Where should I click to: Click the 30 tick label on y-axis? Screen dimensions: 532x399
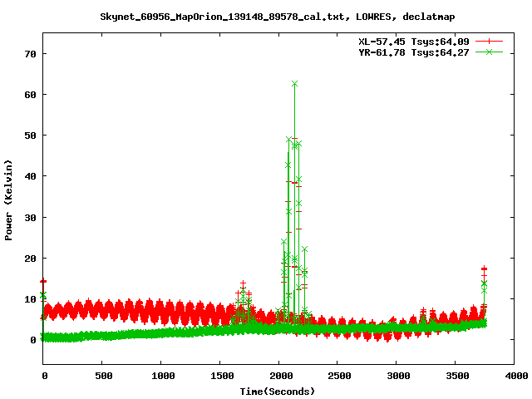30,217
